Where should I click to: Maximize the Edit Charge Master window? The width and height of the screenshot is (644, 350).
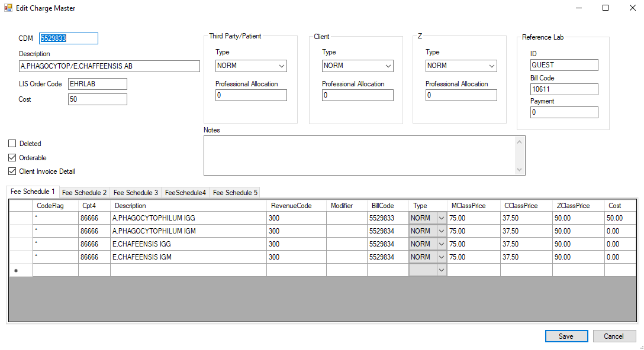(606, 8)
